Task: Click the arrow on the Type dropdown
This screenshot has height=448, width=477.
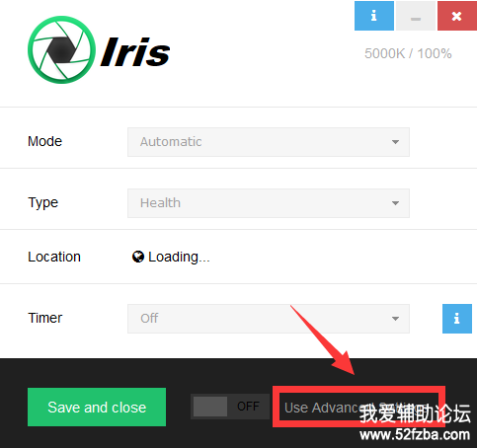Action: point(395,203)
